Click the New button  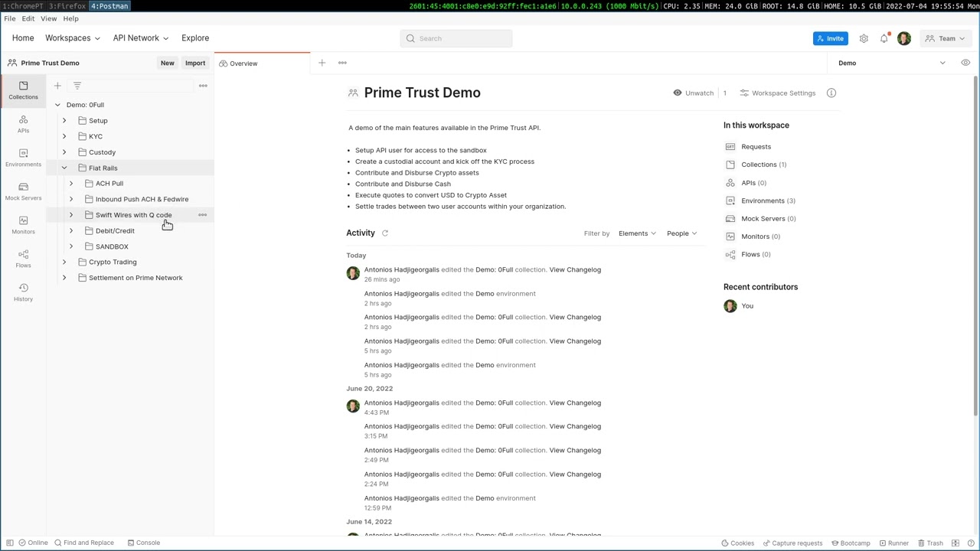pos(167,63)
